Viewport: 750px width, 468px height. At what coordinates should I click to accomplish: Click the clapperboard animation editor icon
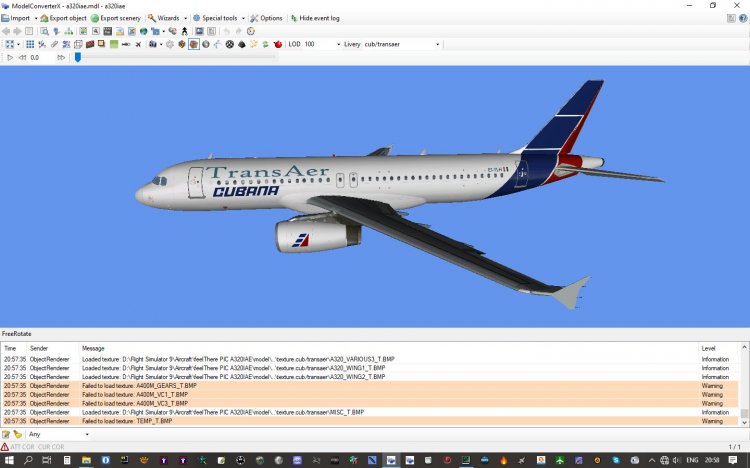[x=108, y=31]
